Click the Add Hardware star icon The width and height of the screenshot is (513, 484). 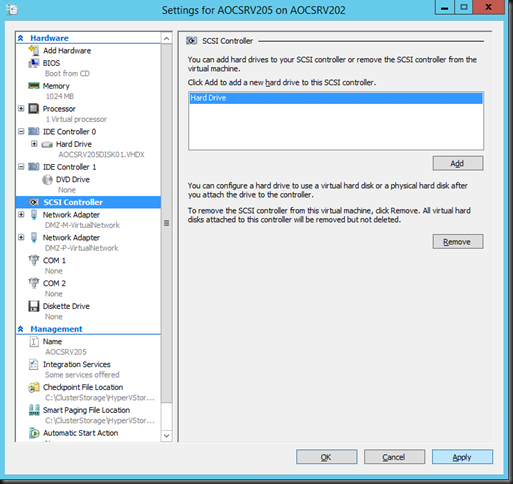coord(34,50)
